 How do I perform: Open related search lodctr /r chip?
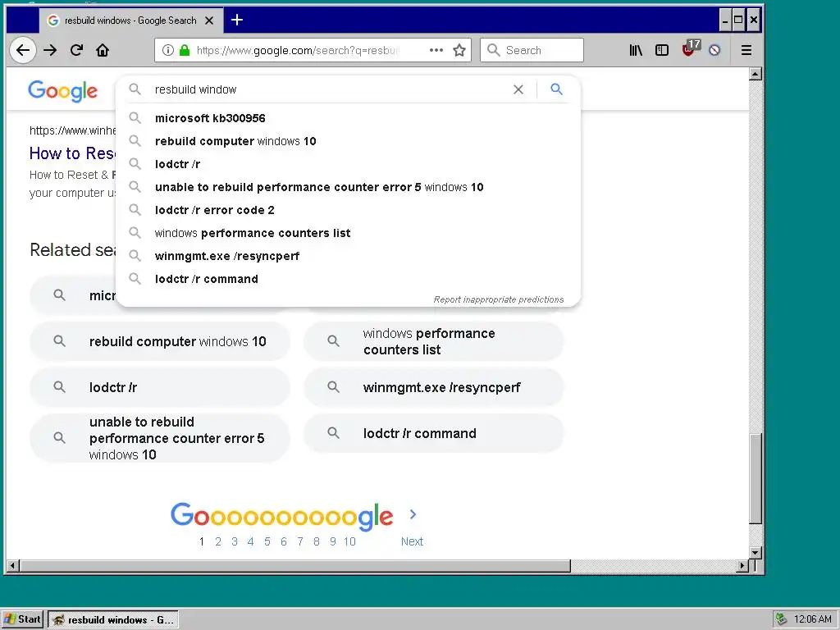click(160, 387)
